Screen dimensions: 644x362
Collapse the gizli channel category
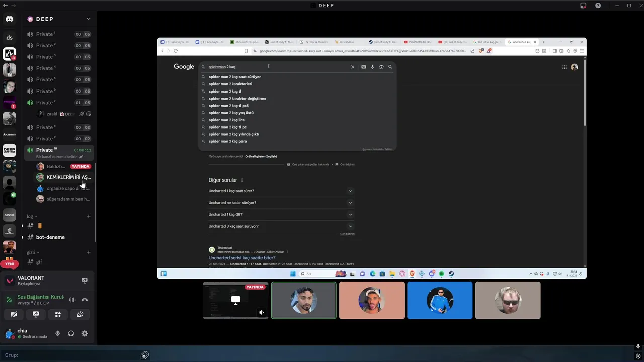click(x=33, y=252)
